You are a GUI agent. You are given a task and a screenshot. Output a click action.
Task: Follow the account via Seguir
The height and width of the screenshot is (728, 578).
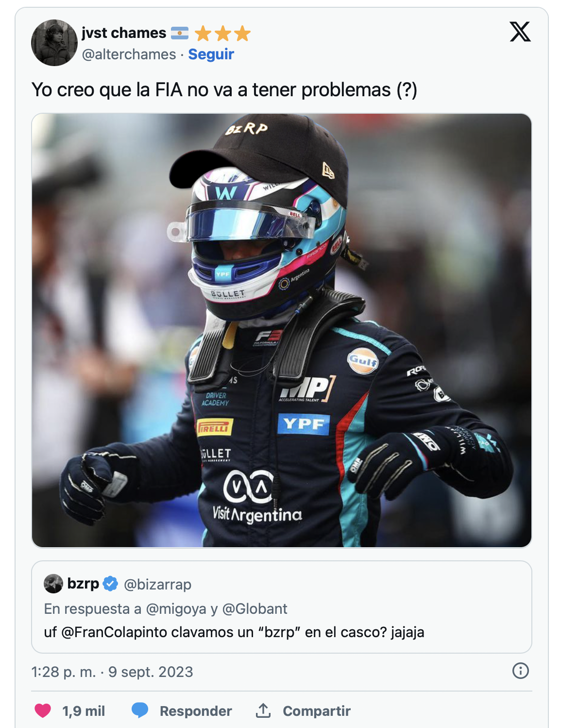coord(211,54)
